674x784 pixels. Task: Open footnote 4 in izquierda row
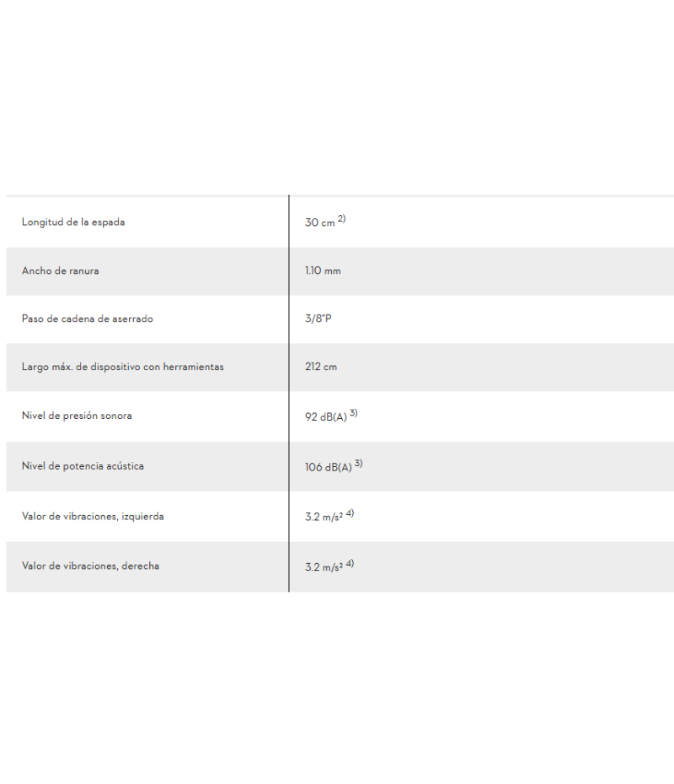350,513
